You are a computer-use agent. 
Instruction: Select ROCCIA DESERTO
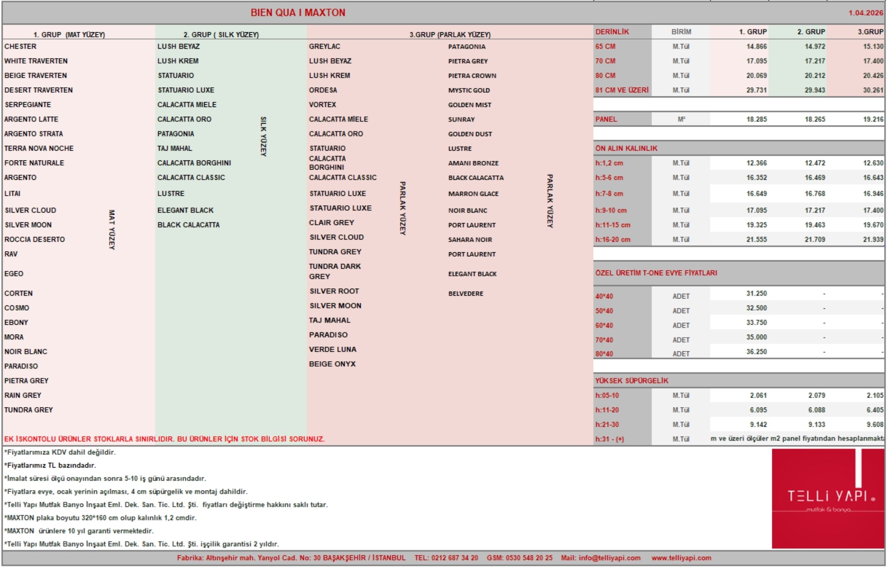point(35,239)
